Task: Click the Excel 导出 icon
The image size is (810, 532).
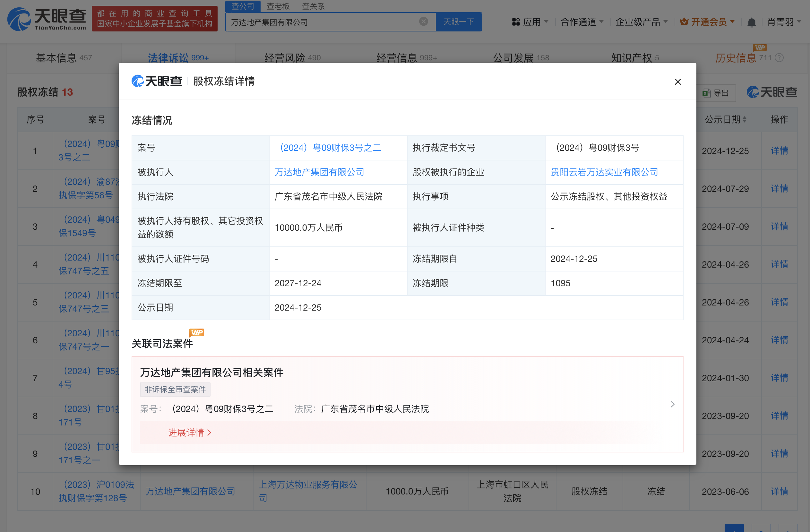Action: [x=707, y=93]
